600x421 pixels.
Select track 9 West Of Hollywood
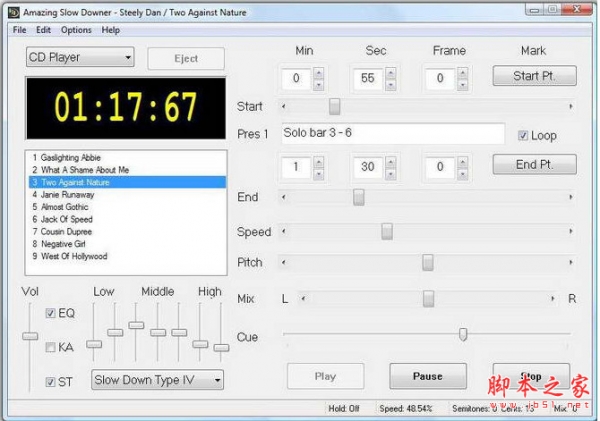click(127, 256)
